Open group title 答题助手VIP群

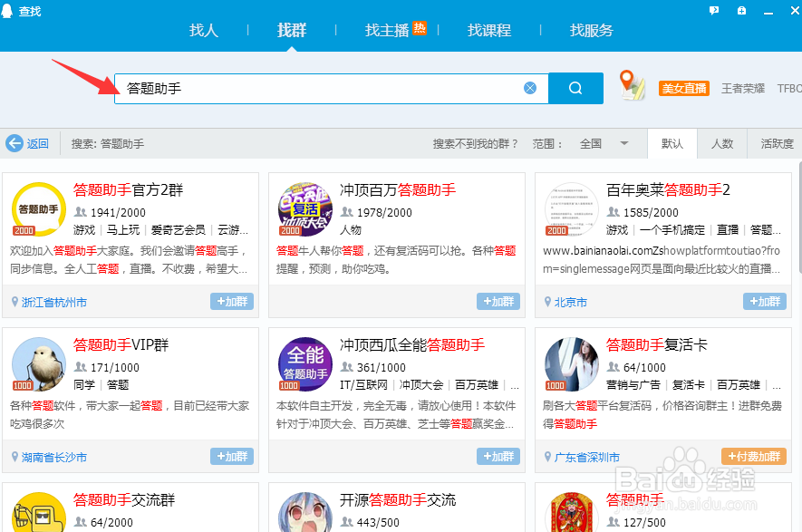[x=121, y=345]
